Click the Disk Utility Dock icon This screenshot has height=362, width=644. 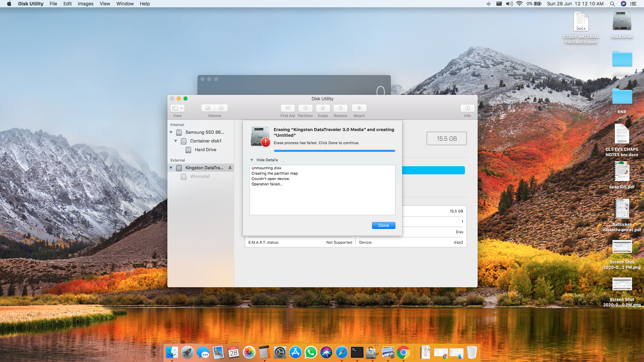373,352
